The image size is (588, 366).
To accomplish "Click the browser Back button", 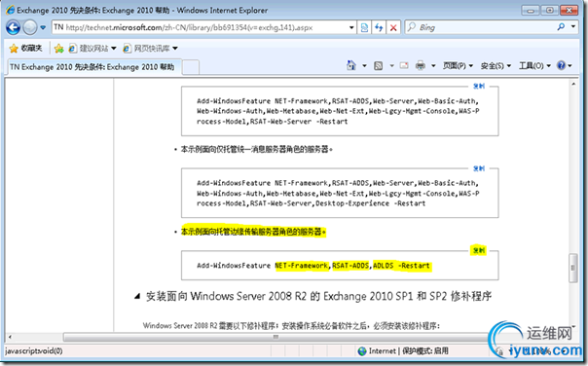I will coord(13,27).
